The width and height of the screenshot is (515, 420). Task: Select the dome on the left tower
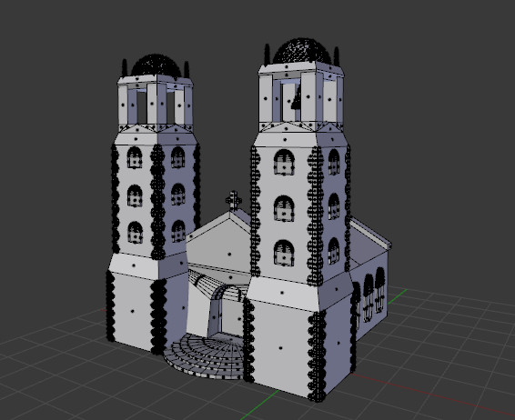point(156,65)
